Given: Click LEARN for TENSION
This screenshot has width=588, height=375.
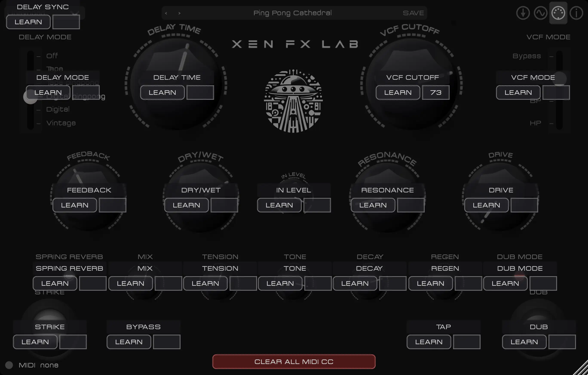Looking at the screenshot, I should coord(205,283).
